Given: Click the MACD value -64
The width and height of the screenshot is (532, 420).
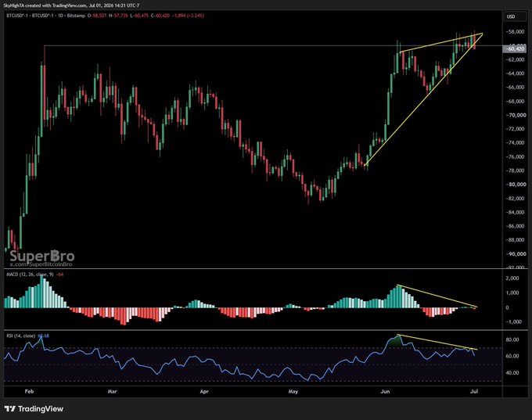Looking at the screenshot, I should [x=59, y=274].
